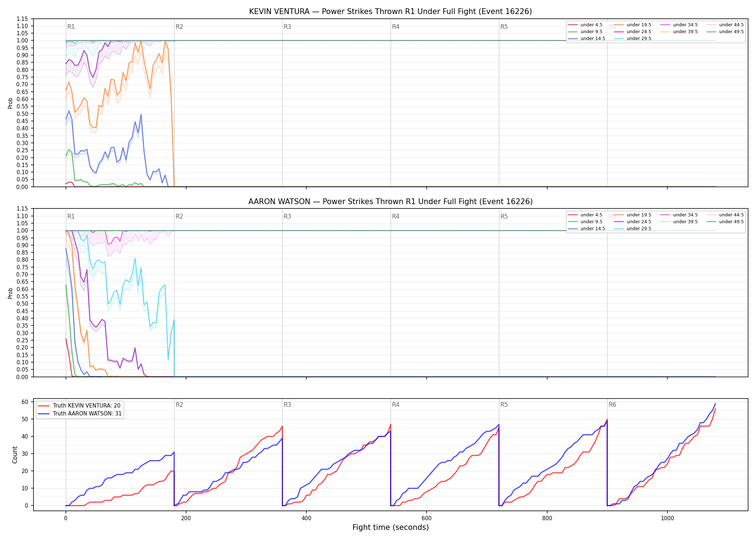Click the '30' tick on the Count axis
Screen dimensions: 756x540
click(x=25, y=454)
